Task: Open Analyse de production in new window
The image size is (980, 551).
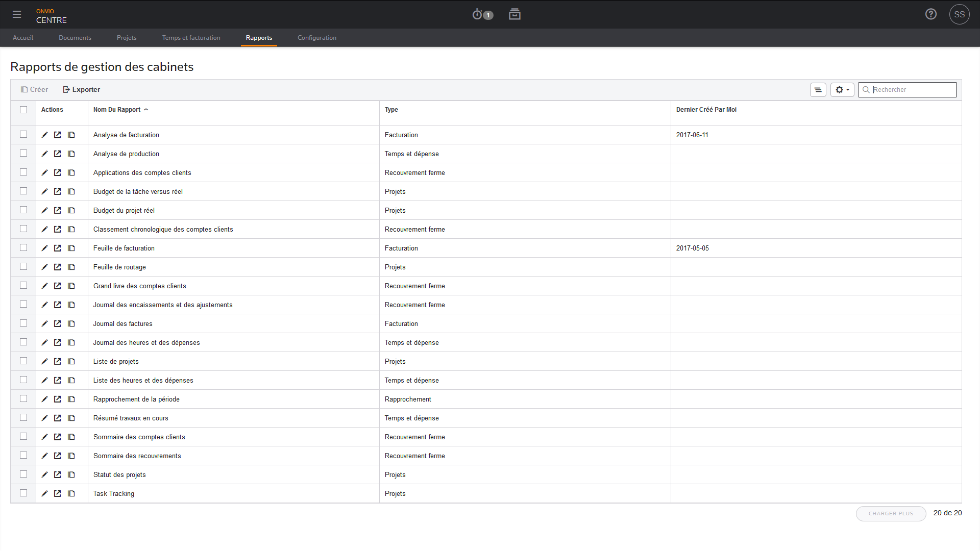Action: [58, 154]
